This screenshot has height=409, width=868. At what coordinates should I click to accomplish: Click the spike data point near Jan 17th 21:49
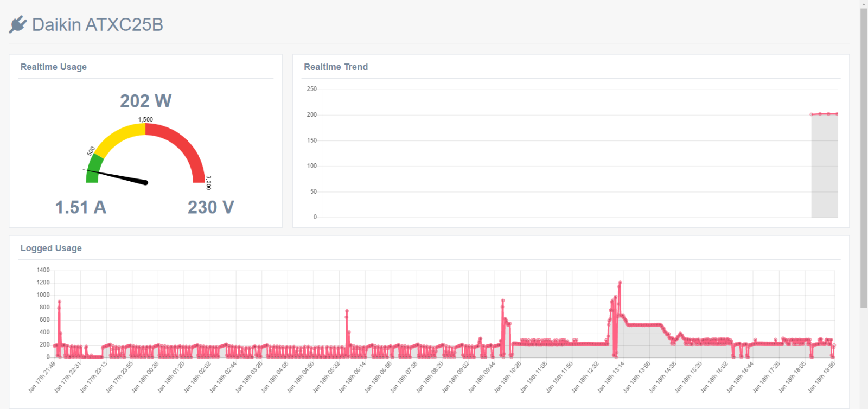tap(59, 302)
